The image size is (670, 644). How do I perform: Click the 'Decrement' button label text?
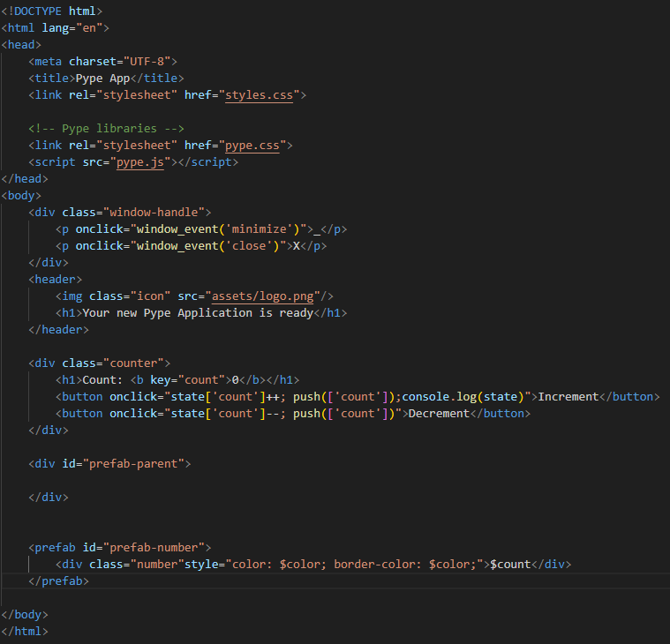click(x=439, y=414)
